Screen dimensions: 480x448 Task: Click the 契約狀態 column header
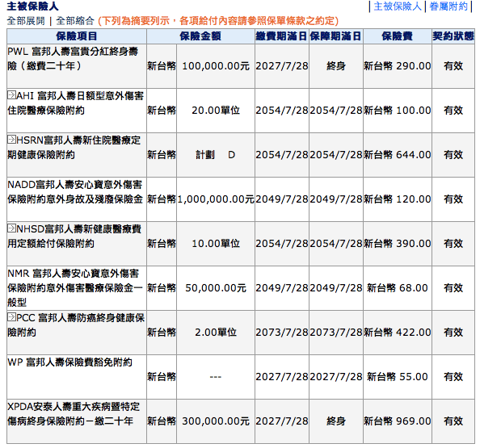(x=453, y=36)
